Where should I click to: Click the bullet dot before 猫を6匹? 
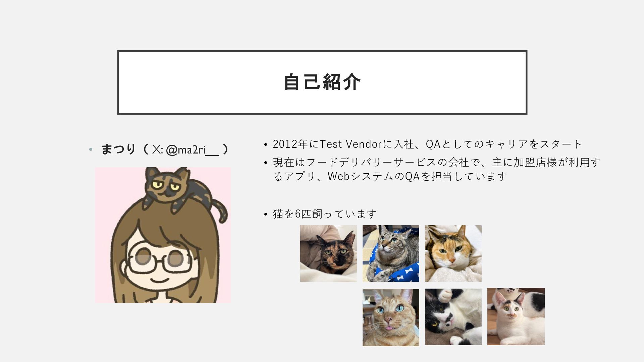point(266,214)
